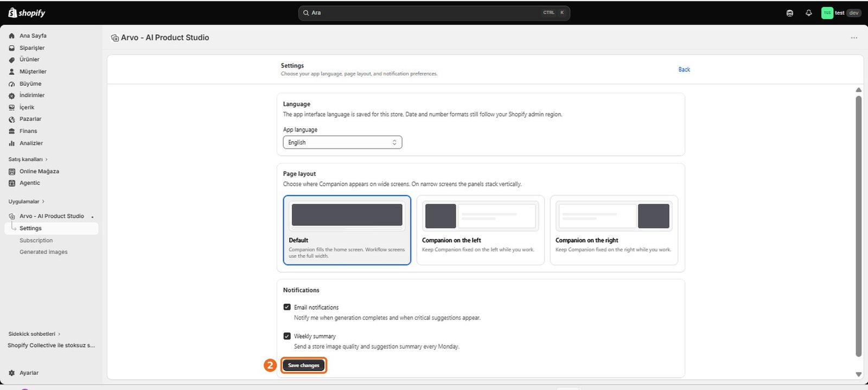Image resolution: width=868 pixels, height=390 pixels.
Task: Select Companion on the left layout
Action: [x=481, y=230]
